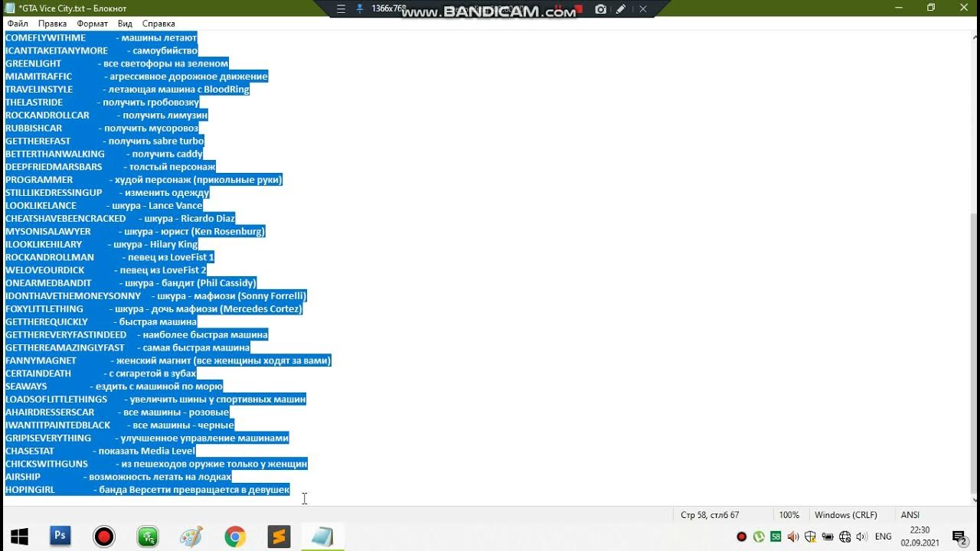
Task: Click the FANNYMAGNET cheat line
Action: point(168,360)
